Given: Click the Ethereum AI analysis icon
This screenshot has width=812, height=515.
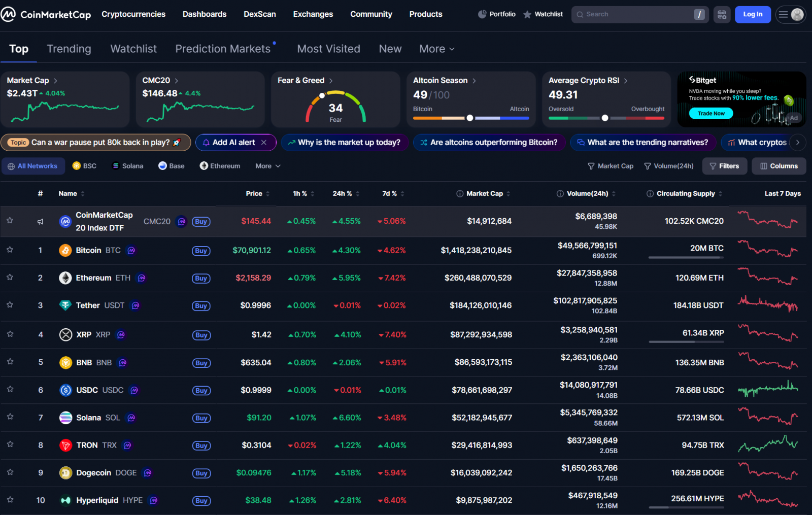Looking at the screenshot, I should coord(142,278).
